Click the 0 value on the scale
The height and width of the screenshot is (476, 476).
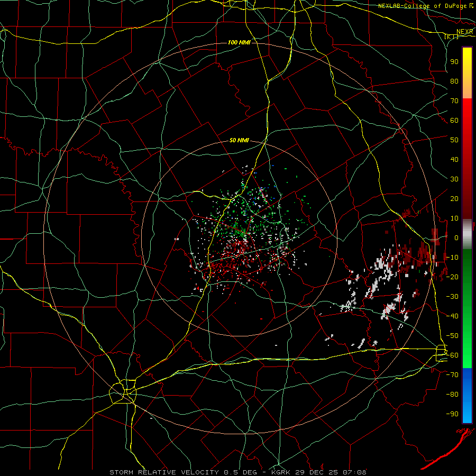pos(456,237)
